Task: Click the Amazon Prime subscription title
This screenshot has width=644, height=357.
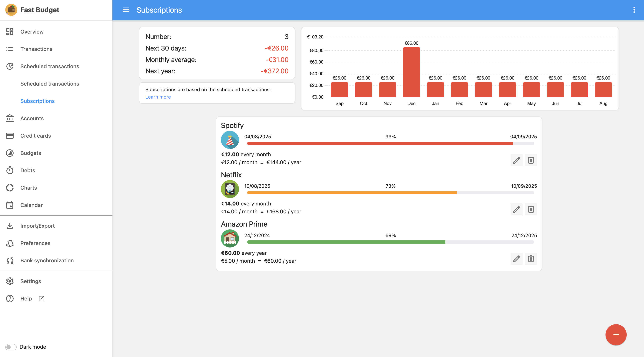Action: (244, 224)
